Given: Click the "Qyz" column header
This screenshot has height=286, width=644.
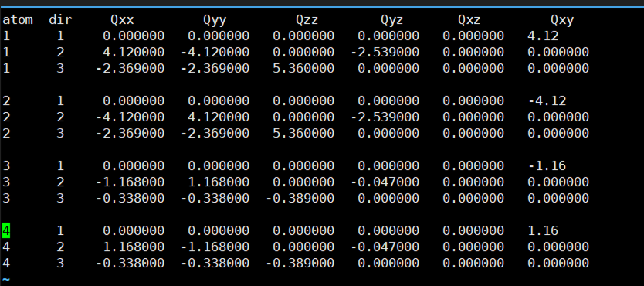Looking at the screenshot, I should (392, 20).
